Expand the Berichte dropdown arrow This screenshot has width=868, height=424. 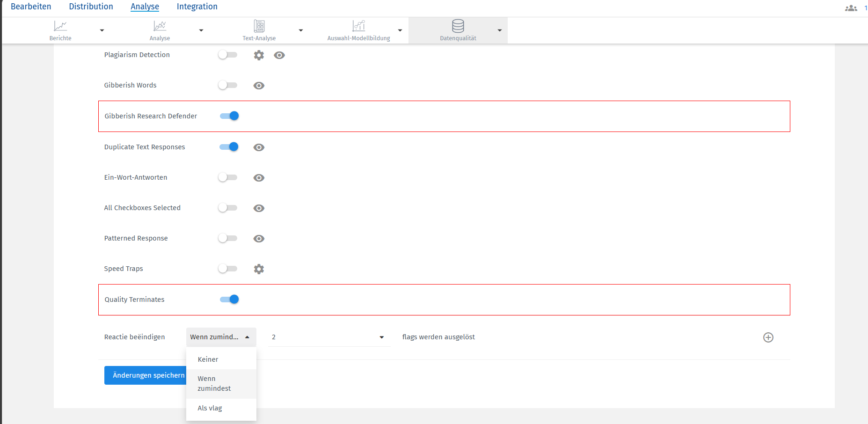(x=102, y=30)
